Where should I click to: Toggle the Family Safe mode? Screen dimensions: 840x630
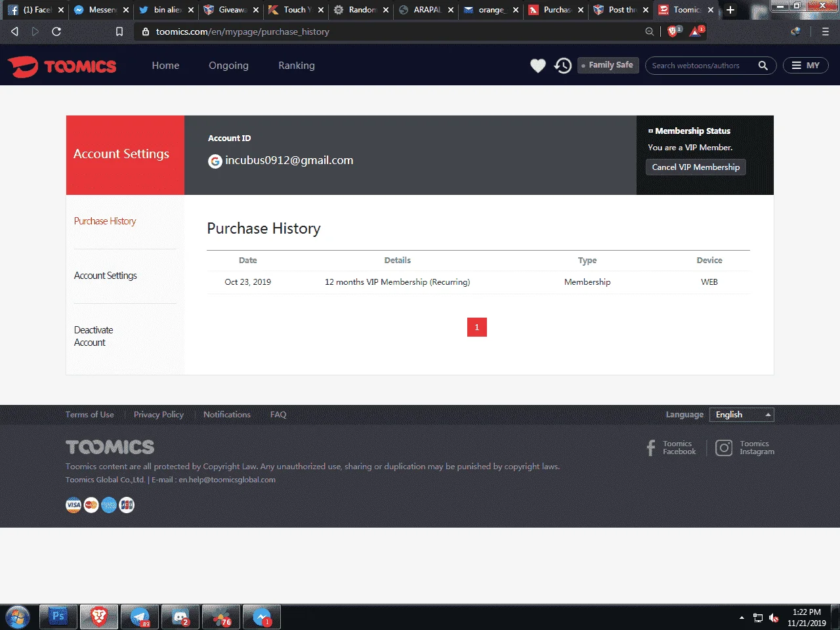608,65
